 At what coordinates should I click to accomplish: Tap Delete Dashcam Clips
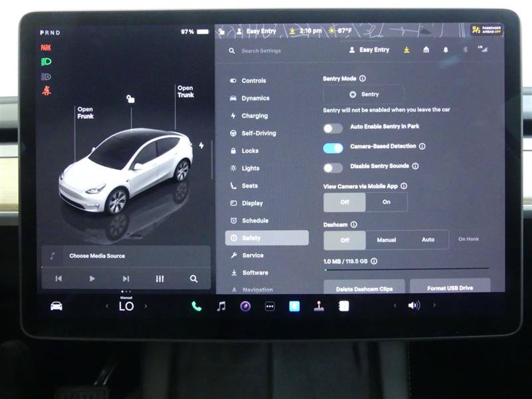(364, 287)
